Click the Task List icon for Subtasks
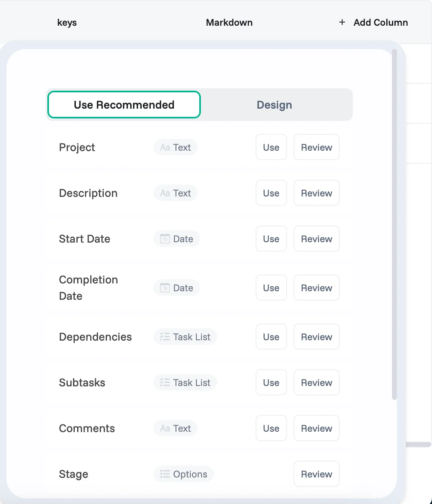Image resolution: width=432 pixels, height=504 pixels. [165, 383]
